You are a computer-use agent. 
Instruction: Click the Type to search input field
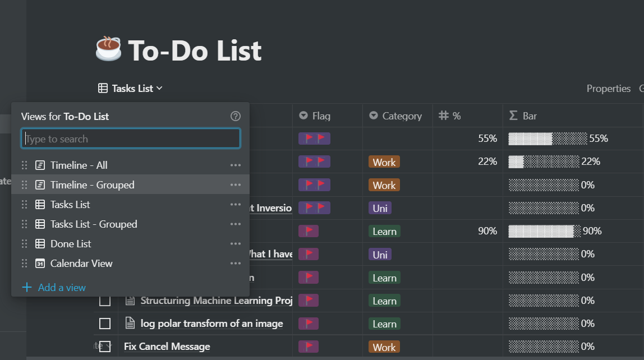130,139
